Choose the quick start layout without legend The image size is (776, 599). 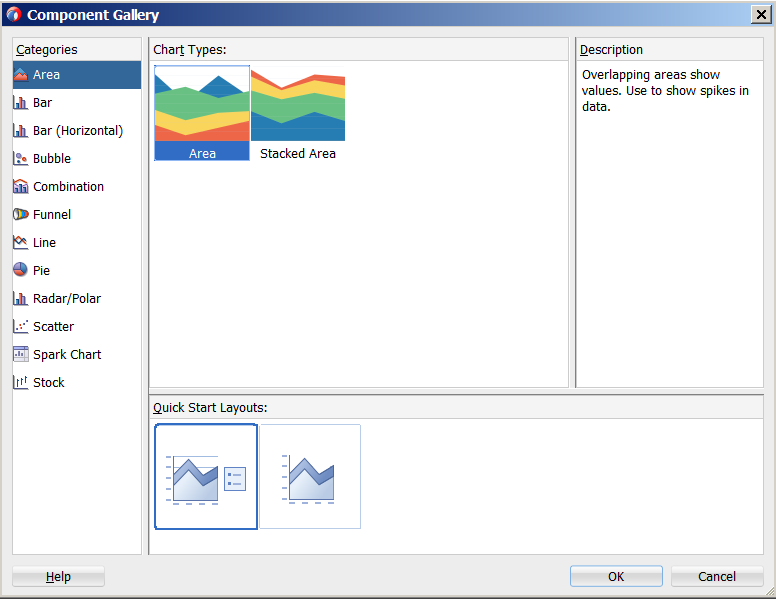(310, 476)
